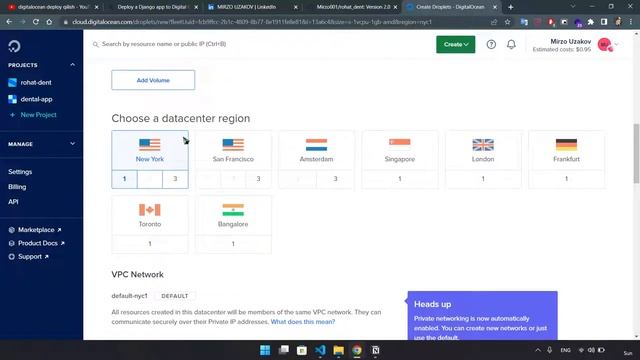Viewport: 640px width, 360px height.
Task: Open the share page icon in address bar
Action: (x=494, y=22)
